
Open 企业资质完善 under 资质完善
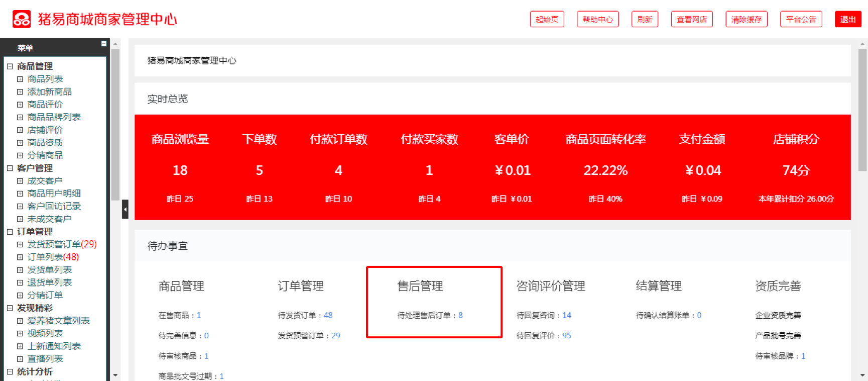[x=778, y=316]
